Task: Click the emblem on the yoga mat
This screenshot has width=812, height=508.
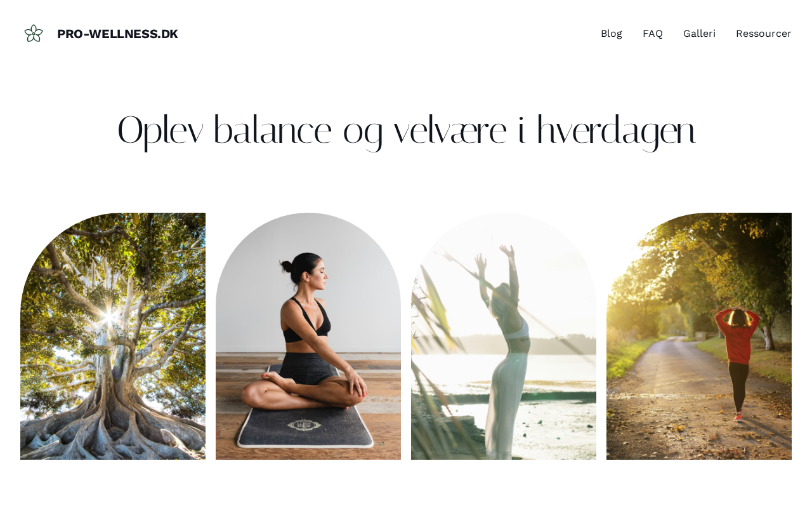Action: pyautogui.click(x=304, y=424)
